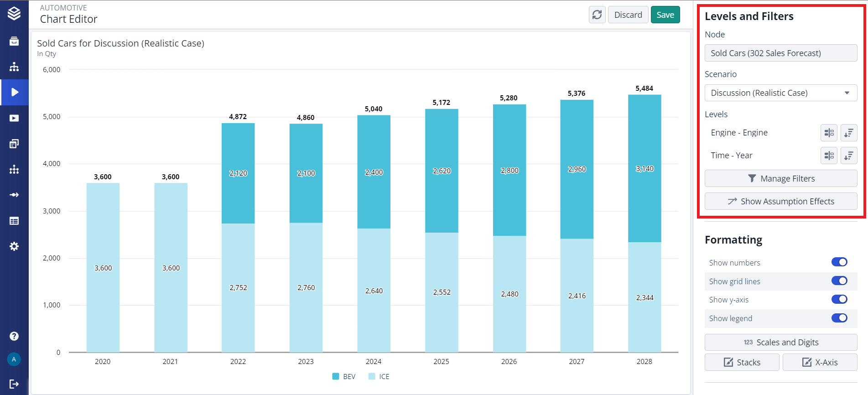The width and height of the screenshot is (868, 395).
Task: Open the table view sidebar icon
Action: coord(14,221)
